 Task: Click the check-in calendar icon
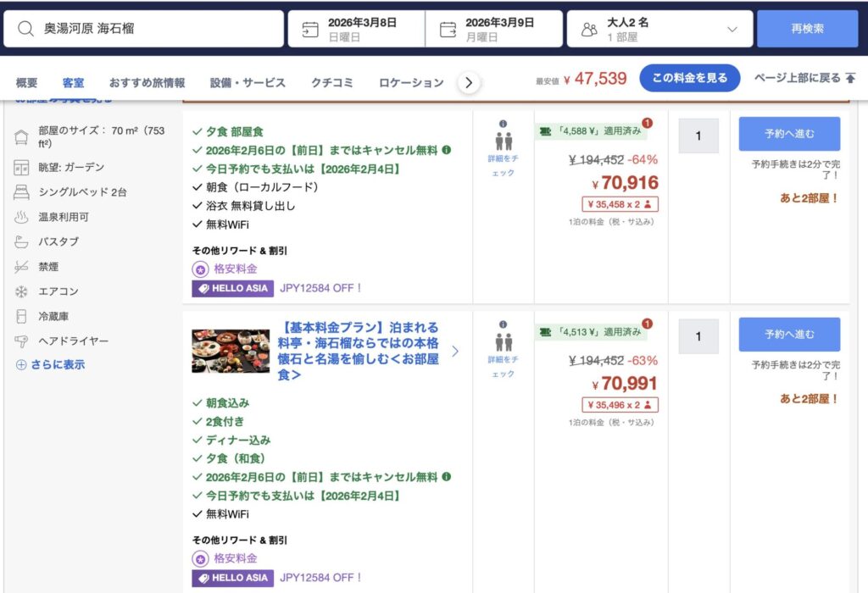pos(310,30)
